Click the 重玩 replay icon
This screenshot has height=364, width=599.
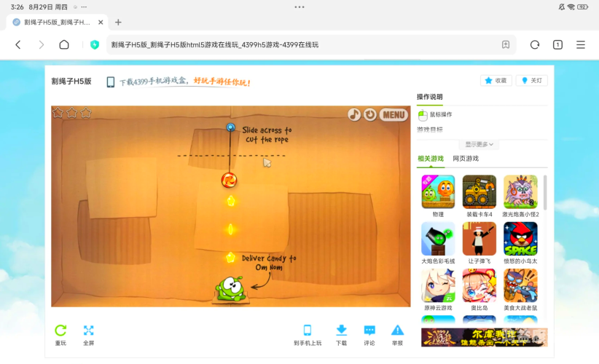click(60, 331)
